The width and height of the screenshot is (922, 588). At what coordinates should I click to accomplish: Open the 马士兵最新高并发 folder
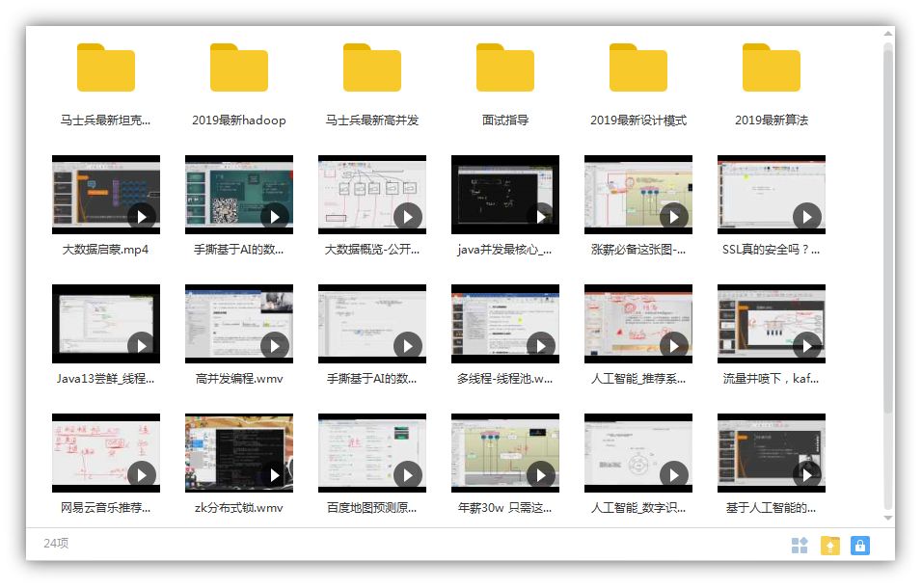[x=371, y=67]
